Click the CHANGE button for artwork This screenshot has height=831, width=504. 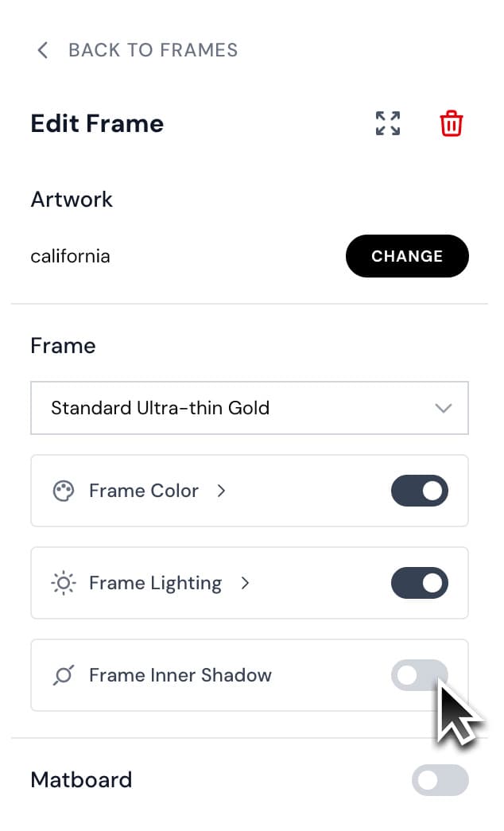(407, 256)
